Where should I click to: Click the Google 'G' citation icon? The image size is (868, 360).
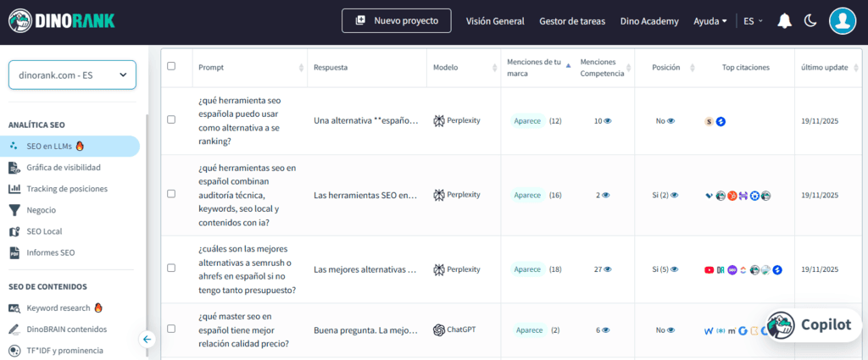click(743, 330)
